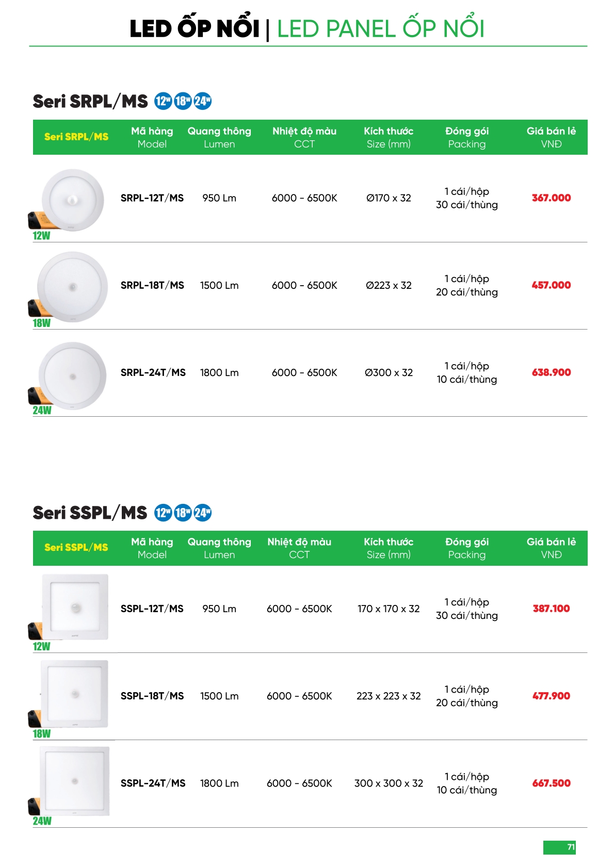Click the square SSPL 24W panel image

[75, 781]
